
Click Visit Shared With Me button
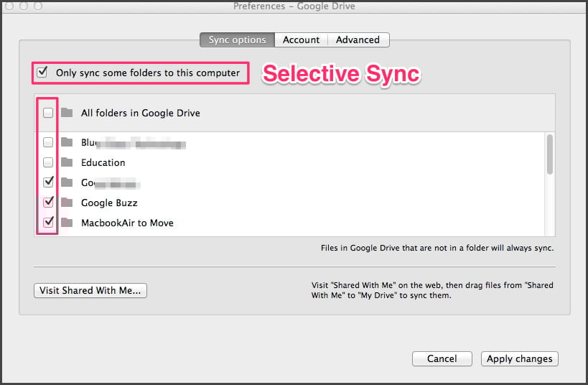coord(90,290)
